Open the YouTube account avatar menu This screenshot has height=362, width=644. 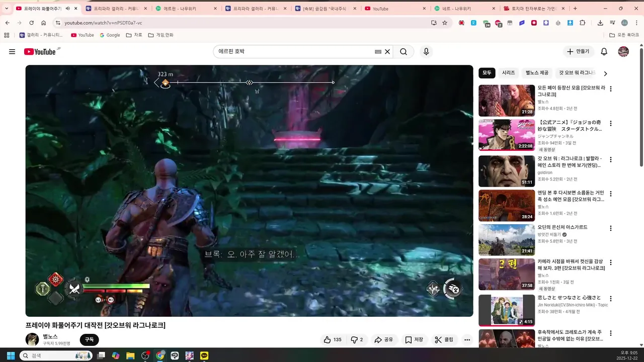coord(623,52)
